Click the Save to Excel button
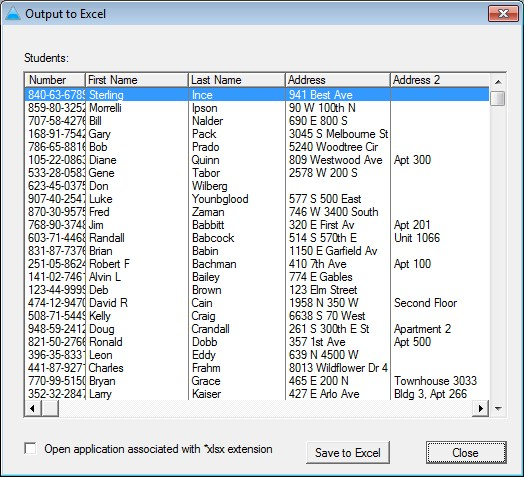 (x=348, y=453)
